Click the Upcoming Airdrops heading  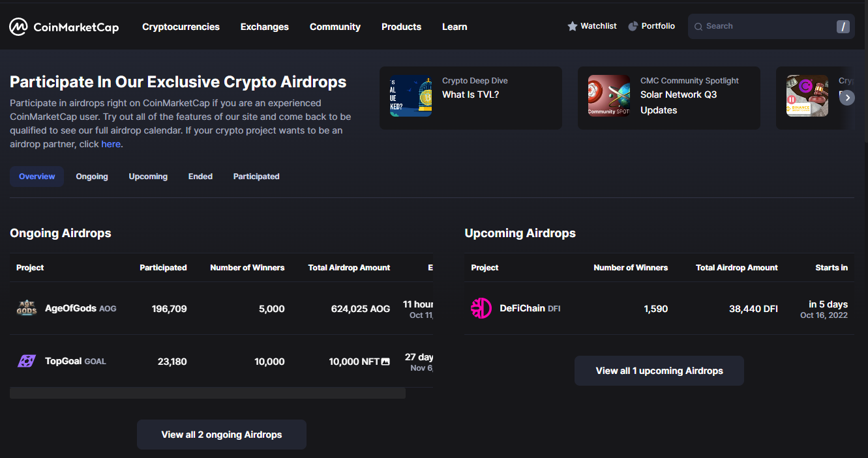[x=520, y=233]
